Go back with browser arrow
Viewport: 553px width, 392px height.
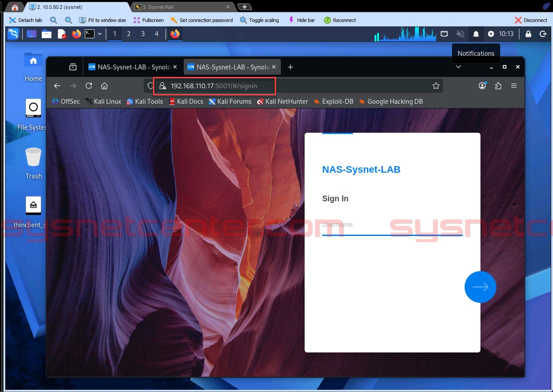57,86
